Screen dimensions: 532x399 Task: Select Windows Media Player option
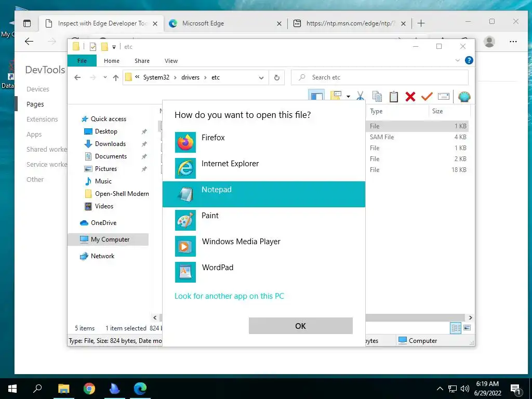point(263,246)
